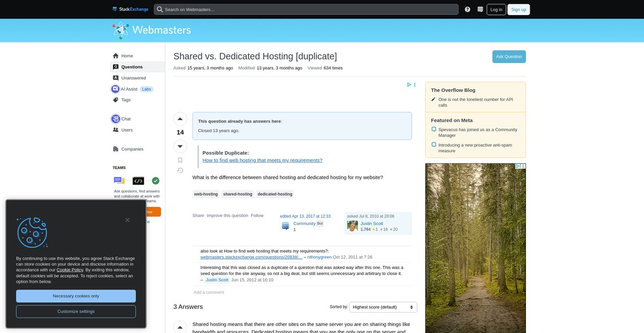Click the Labs badge beside AI Assist
Viewport: 644px width, 333px height.
[147, 89]
